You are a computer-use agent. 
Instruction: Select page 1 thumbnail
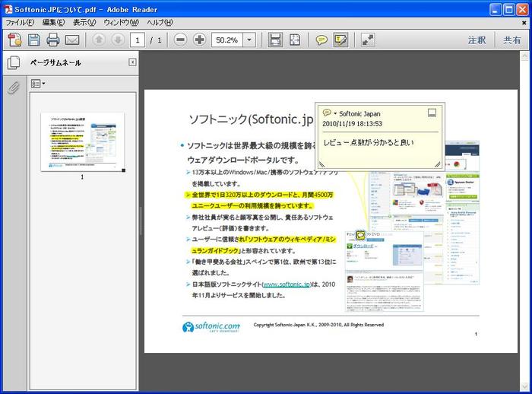click(82, 141)
